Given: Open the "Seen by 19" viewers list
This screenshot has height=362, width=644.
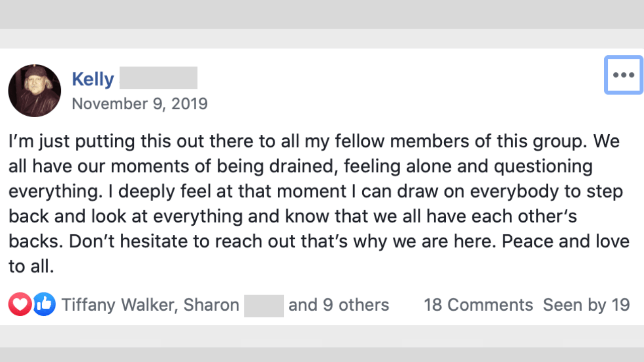Looking at the screenshot, I should pos(587,305).
